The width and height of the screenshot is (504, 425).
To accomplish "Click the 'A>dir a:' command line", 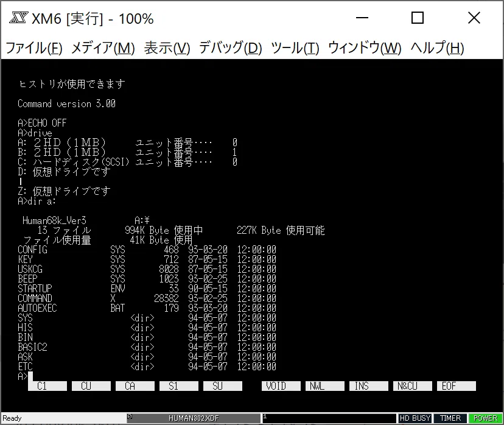I will [37, 202].
